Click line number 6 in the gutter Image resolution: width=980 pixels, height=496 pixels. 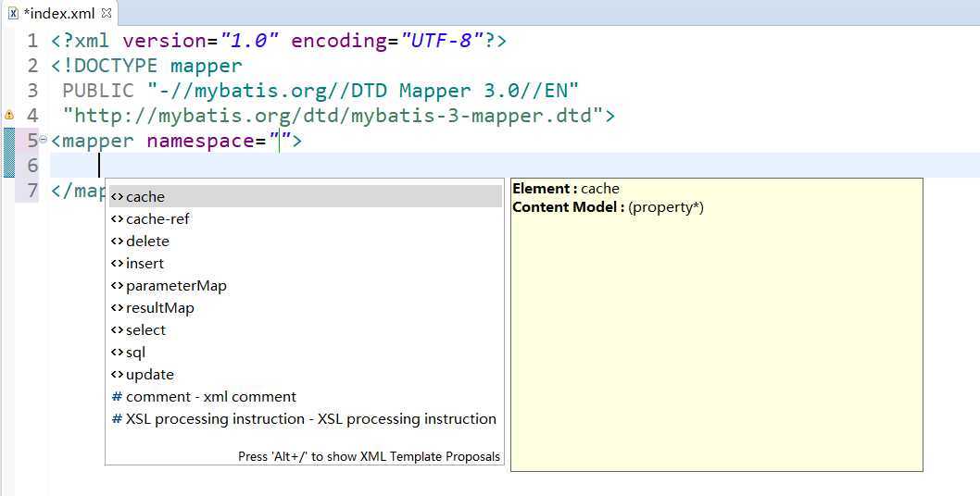(x=31, y=166)
